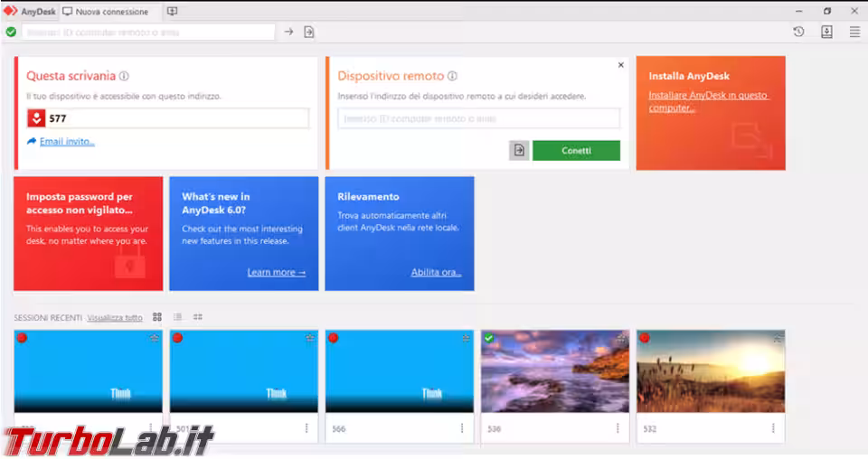Open session 532 sunset thumbnail
This screenshot has height=459, width=868.
point(711,371)
